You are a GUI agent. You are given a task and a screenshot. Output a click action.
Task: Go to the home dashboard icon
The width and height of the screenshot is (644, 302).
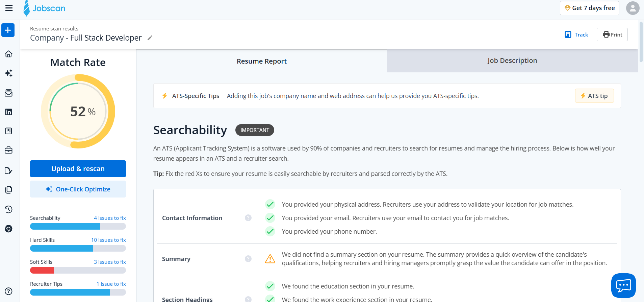(9, 54)
